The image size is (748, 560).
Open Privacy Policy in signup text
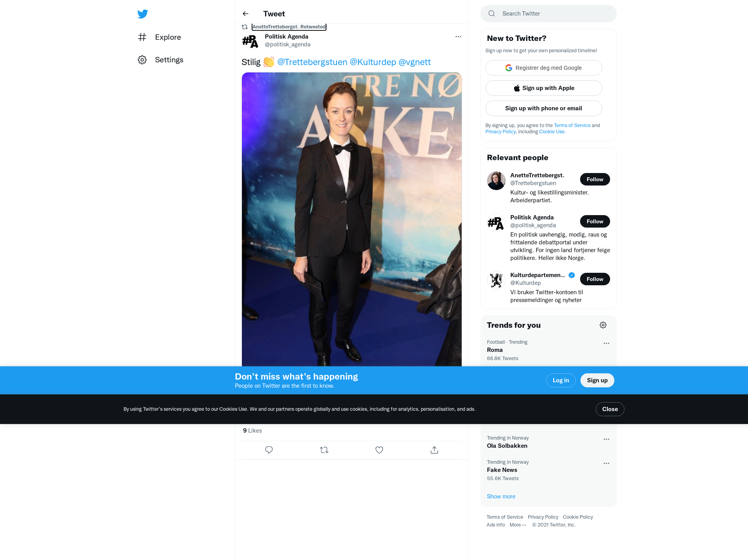(x=501, y=132)
